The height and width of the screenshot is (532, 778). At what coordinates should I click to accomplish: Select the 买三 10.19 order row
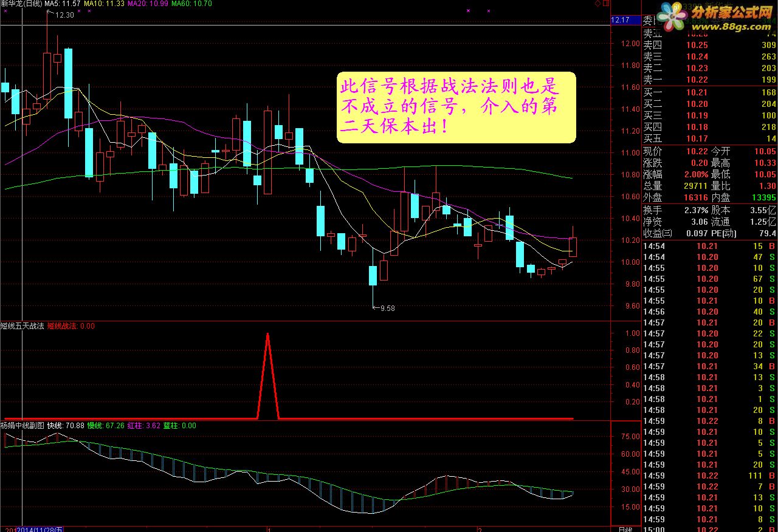[709, 115]
